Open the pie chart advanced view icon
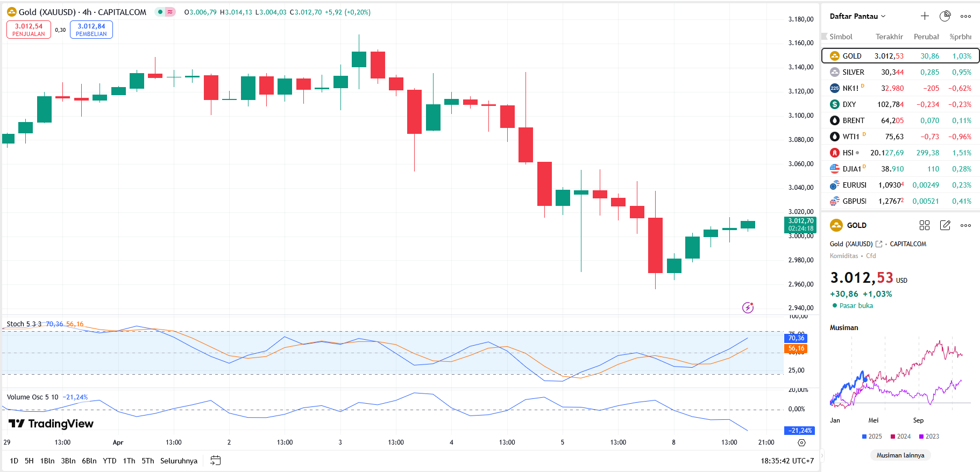980x472 pixels. click(945, 16)
